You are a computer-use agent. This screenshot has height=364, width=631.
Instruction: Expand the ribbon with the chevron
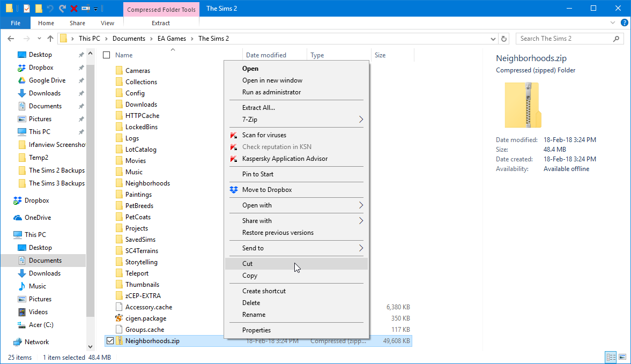tap(612, 23)
